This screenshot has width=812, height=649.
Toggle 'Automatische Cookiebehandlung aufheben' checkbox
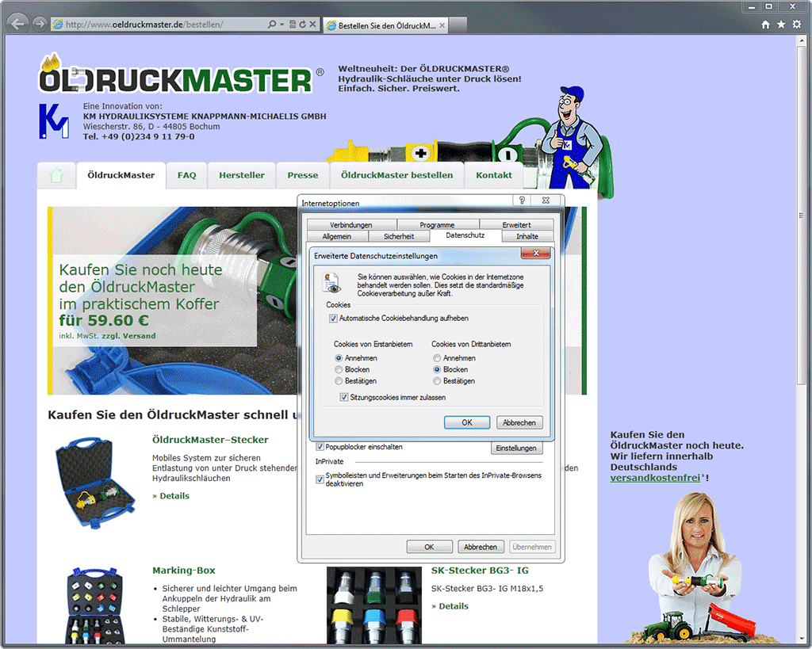coord(334,319)
